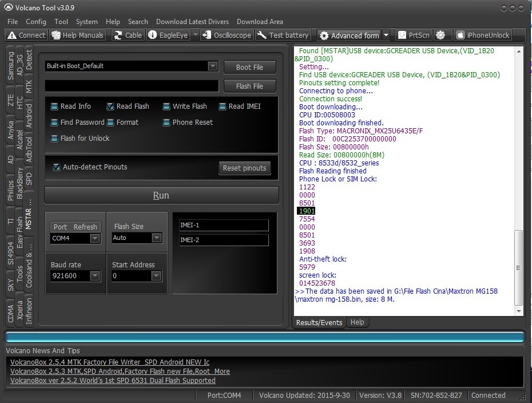Open the Oscilloscope tool
The width and height of the screenshot is (532, 403).
227,35
